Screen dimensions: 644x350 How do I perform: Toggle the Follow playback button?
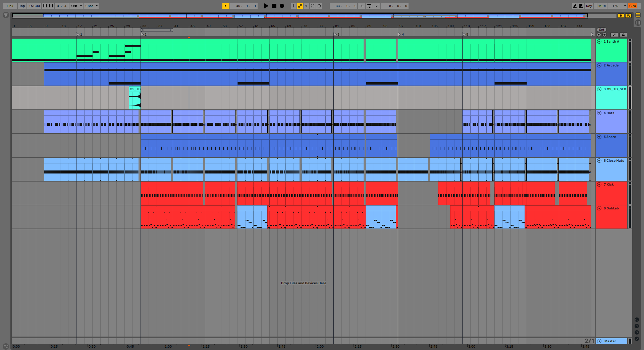(226, 6)
